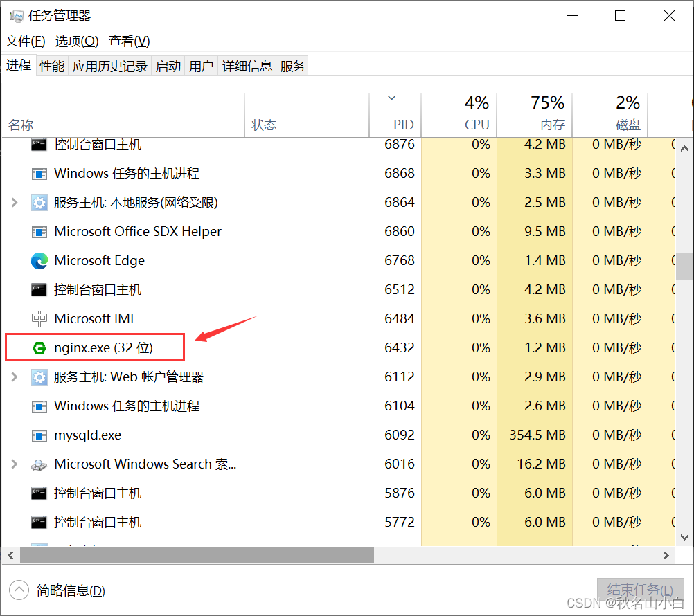The width and height of the screenshot is (694, 616).
Task: Click the horizontal scrollbar thumb
Action: [x=197, y=555]
